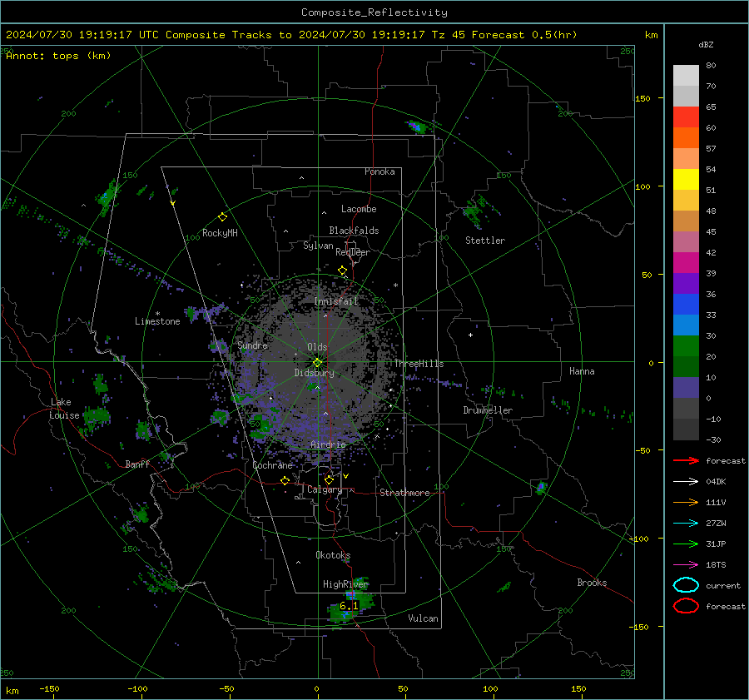Click the Blackfalds map label
Viewport: 749px width, 700px height.
pyautogui.click(x=354, y=231)
